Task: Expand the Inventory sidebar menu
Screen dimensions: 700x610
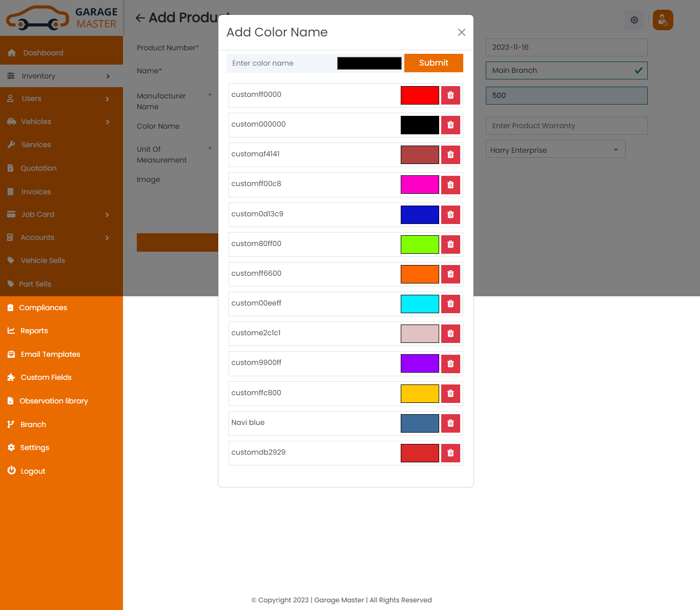Action: [61, 76]
